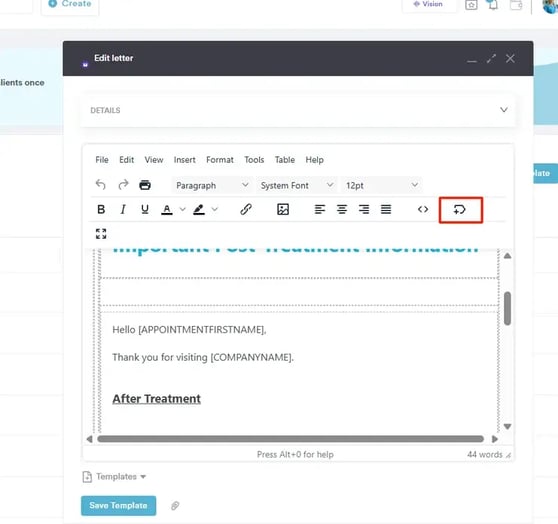Viewport: 558px width, 524px height.
Task: Expand the DETAILS section chevron
Action: click(504, 110)
